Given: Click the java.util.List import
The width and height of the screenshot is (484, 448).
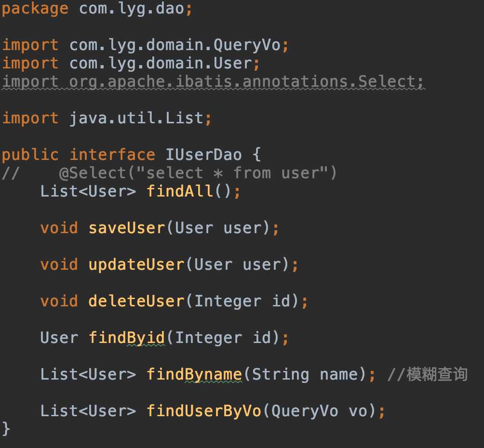Looking at the screenshot, I should coord(136,118).
